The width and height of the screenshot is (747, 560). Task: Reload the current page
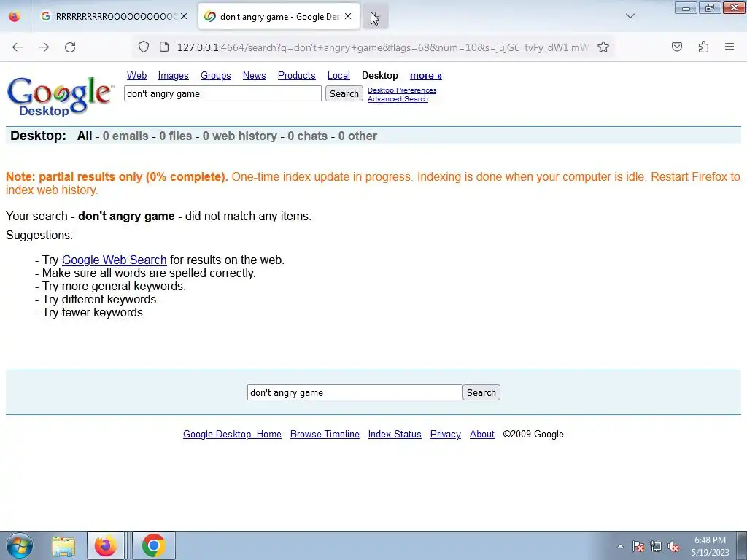click(70, 47)
